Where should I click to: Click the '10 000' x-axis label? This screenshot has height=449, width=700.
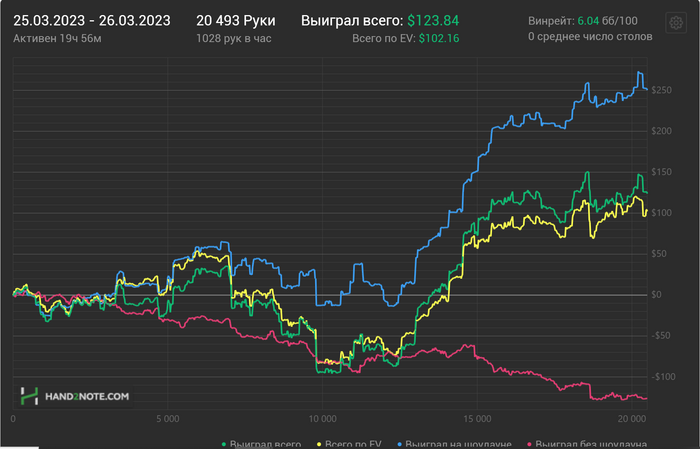point(322,419)
